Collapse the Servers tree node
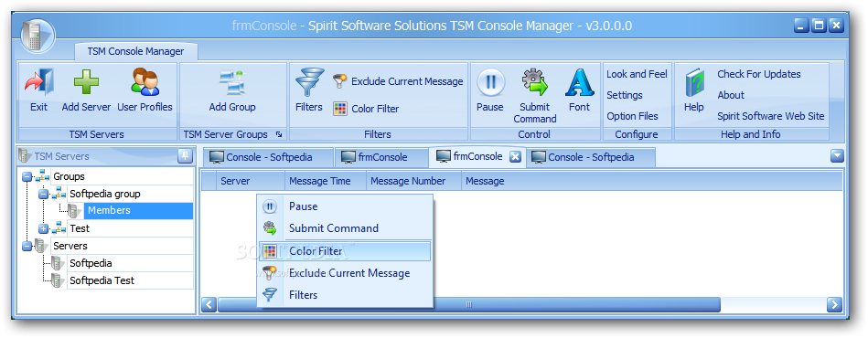Viewport: 868px width, 338px height. [27, 246]
